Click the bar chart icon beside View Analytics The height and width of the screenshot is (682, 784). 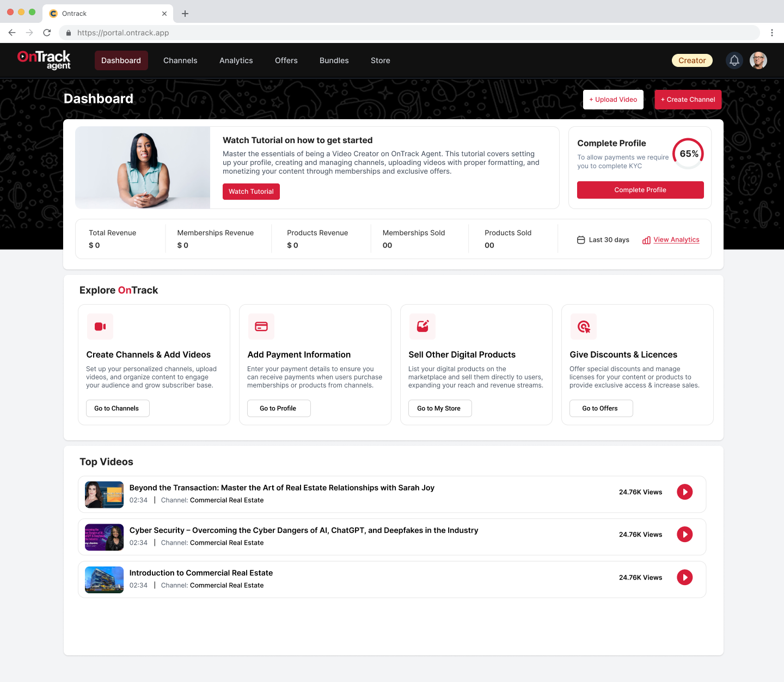pyautogui.click(x=646, y=240)
